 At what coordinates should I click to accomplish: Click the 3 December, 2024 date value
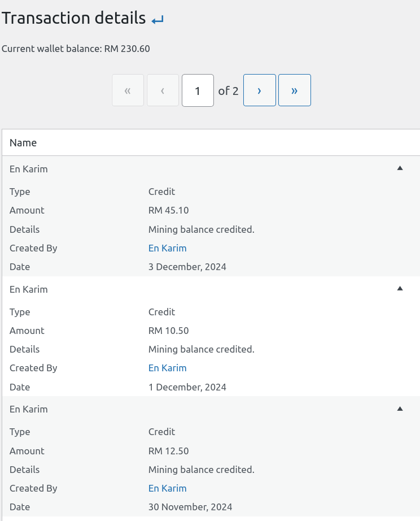187,267
